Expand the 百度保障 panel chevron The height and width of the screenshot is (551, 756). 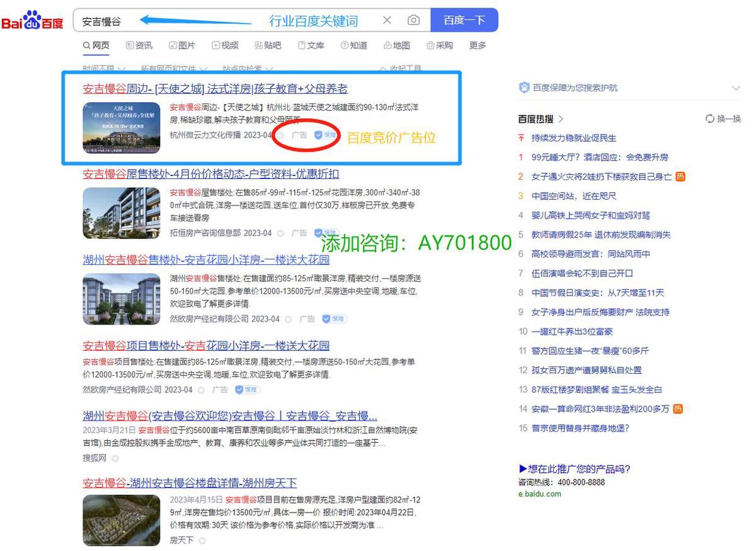[x=735, y=88]
